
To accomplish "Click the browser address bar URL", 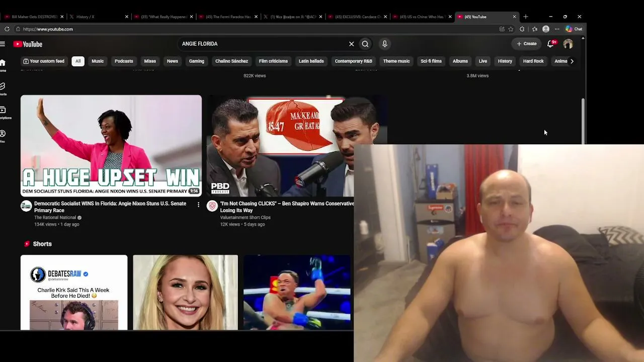I will pos(48,29).
